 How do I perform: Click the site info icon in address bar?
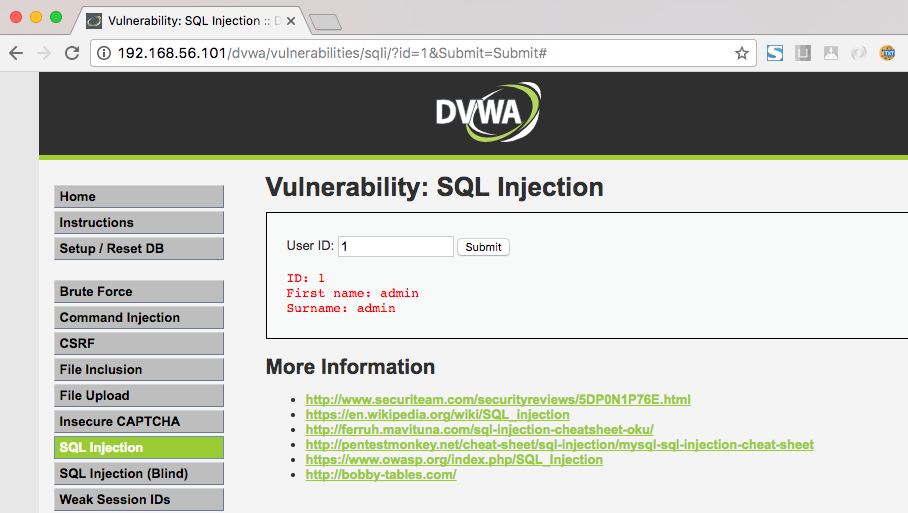click(105, 53)
